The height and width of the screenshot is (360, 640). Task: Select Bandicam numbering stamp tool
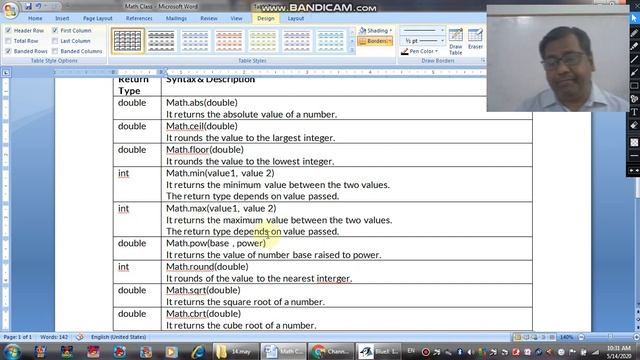pyautogui.click(x=634, y=98)
